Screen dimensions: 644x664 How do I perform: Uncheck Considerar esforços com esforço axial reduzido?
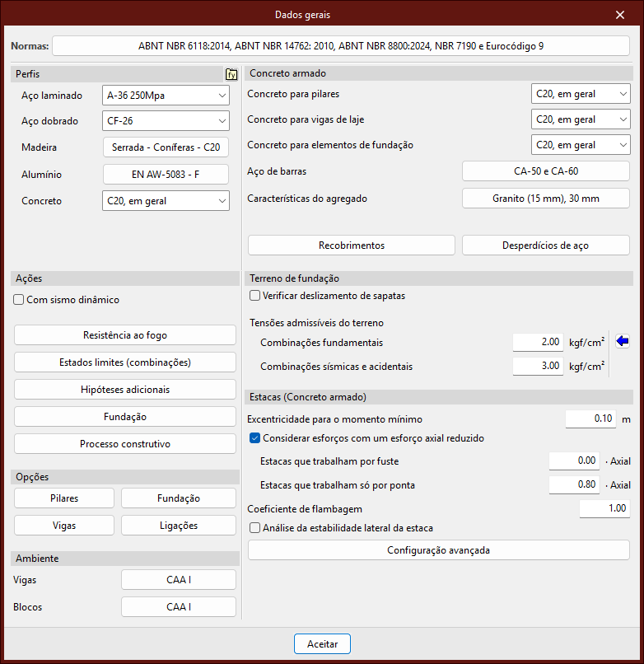(254, 438)
